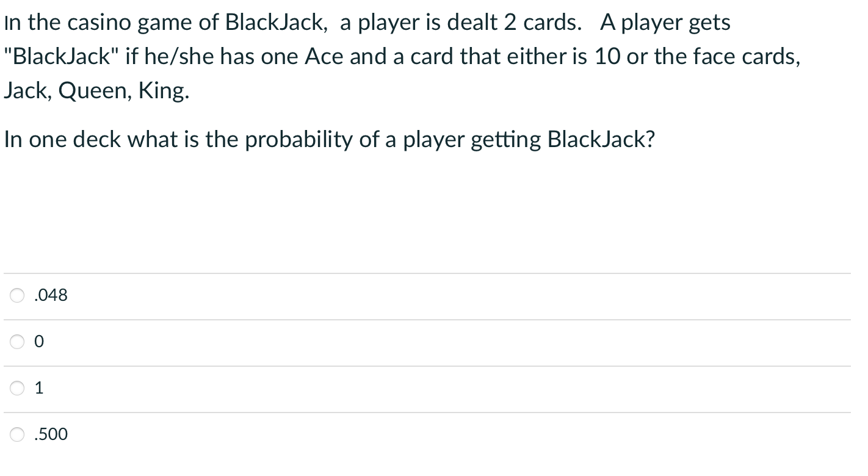Click the radio button beside .048
The image size is (868, 476).
(x=17, y=295)
